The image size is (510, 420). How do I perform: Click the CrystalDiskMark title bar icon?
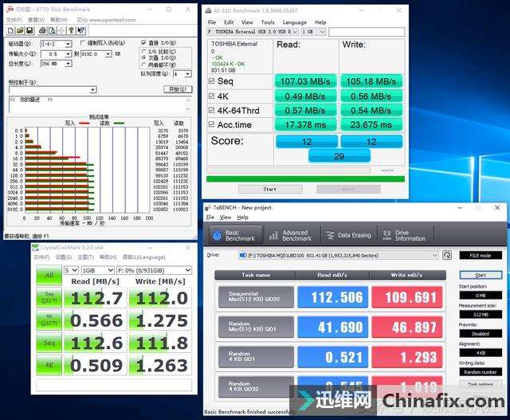pos(35,248)
